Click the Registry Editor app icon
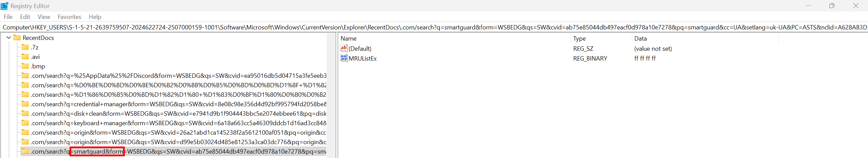The height and width of the screenshot is (158, 868). tap(4, 6)
